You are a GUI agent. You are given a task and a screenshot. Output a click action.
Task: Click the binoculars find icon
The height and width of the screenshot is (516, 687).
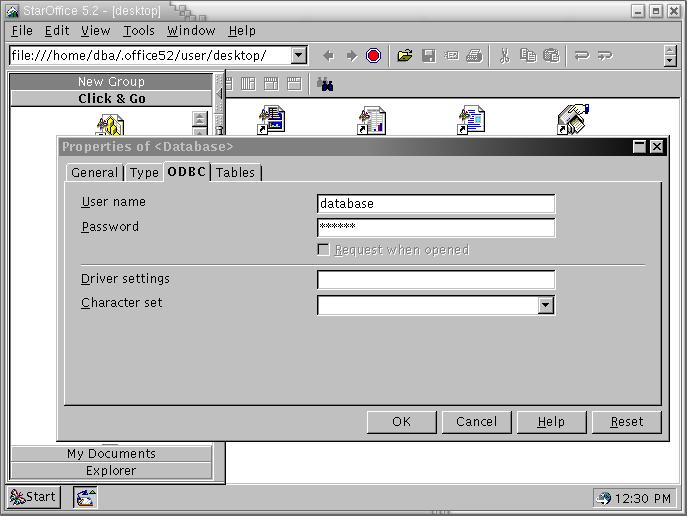coord(325,84)
